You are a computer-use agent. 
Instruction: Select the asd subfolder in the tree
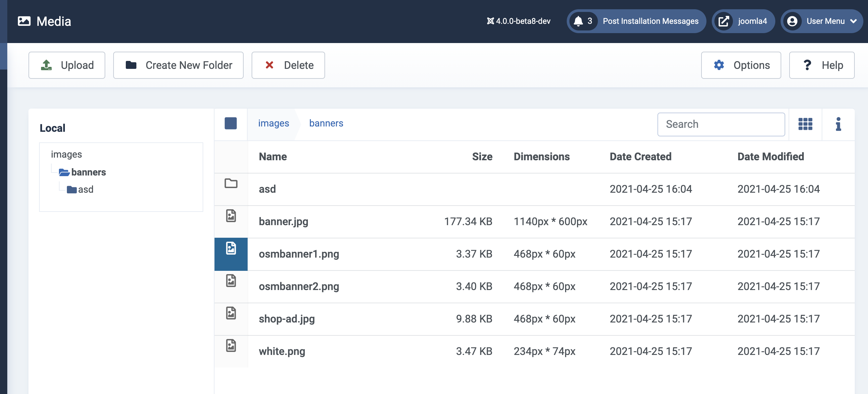point(85,189)
